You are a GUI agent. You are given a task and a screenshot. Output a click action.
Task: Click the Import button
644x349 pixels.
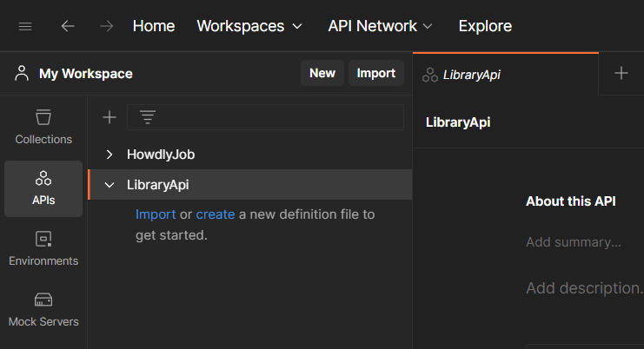[375, 73]
